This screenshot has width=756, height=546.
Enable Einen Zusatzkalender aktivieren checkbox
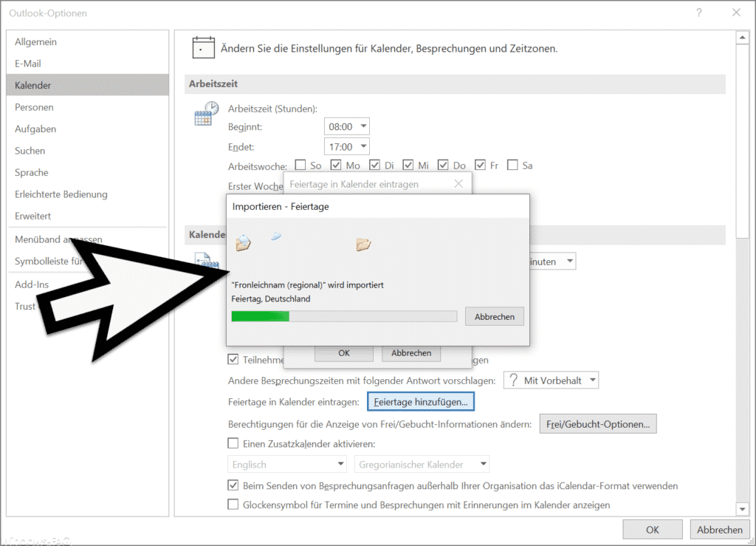click(x=233, y=443)
